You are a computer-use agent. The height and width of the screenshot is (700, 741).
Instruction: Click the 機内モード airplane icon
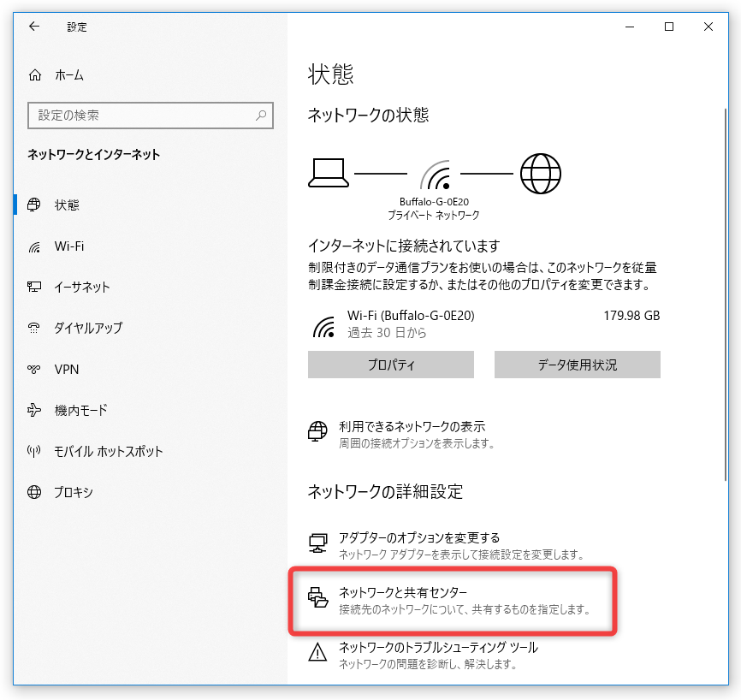pyautogui.click(x=34, y=410)
